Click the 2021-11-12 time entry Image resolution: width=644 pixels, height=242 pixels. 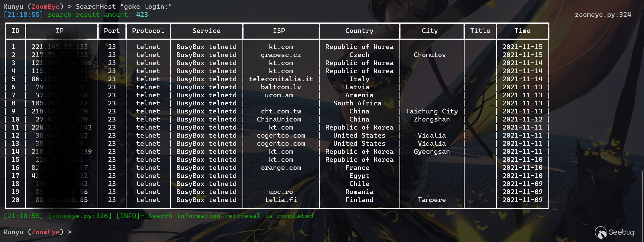pos(522,119)
